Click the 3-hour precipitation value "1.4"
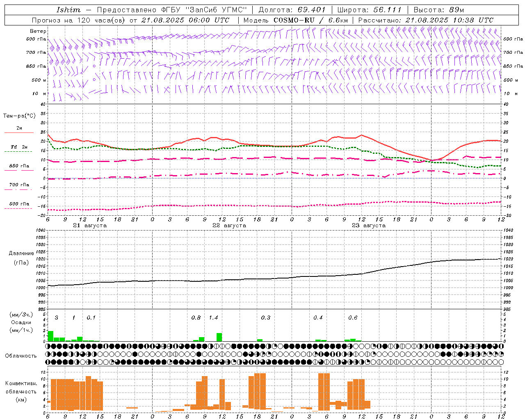This screenshot has width=525, height=420. 214,318
